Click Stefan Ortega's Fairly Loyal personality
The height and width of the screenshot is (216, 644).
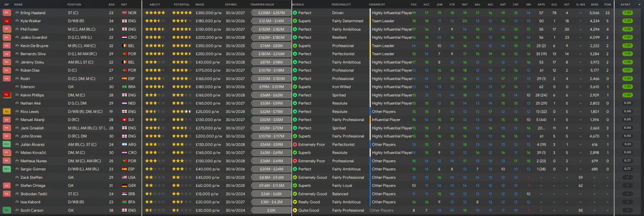[342, 186]
